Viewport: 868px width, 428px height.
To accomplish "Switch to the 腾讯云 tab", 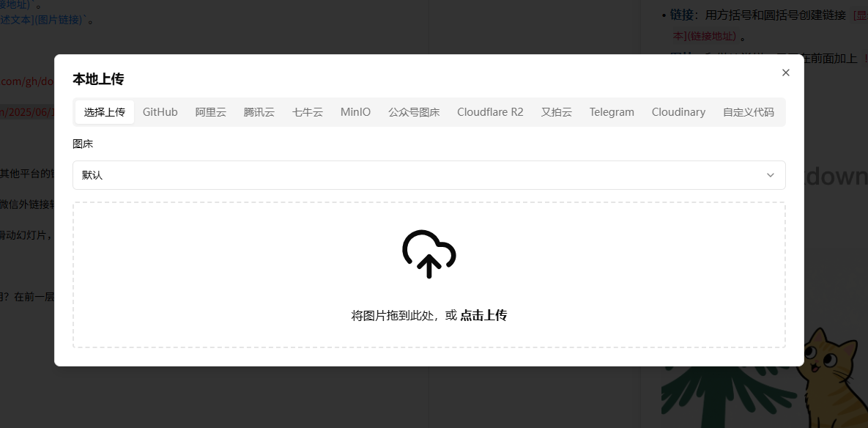I will coord(259,112).
